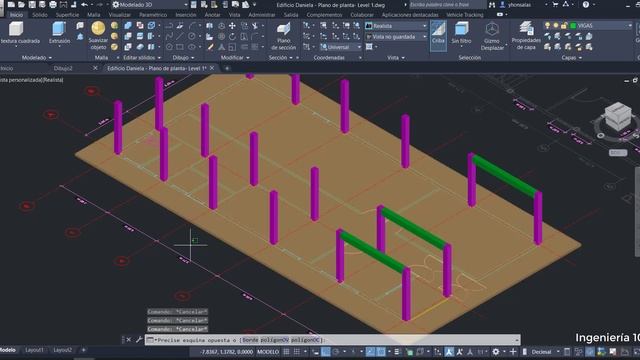Viewport: 640px width, 360px height.
Task: Switch to the Layout2 tab
Action: pyautogui.click(x=62, y=350)
